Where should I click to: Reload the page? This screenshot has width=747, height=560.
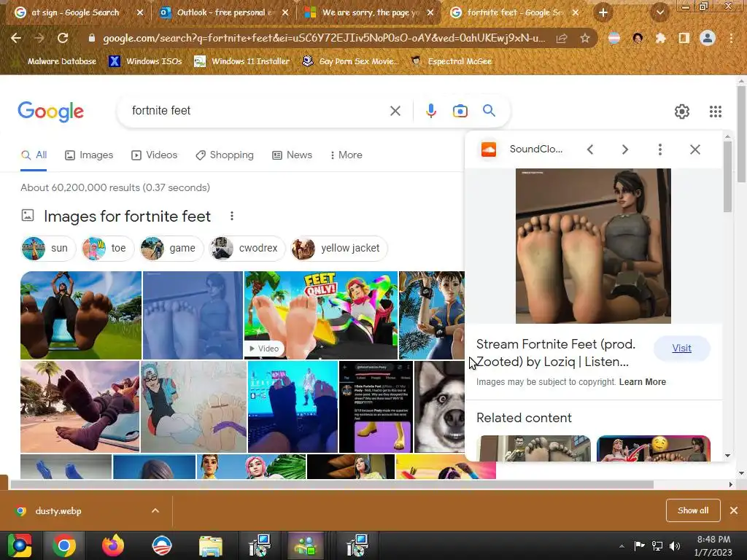(x=63, y=38)
